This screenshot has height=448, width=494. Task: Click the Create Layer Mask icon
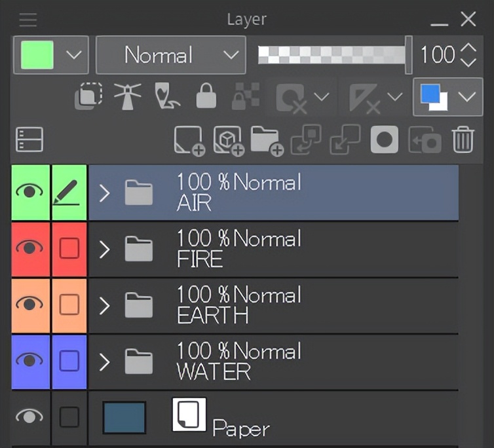[x=384, y=140]
